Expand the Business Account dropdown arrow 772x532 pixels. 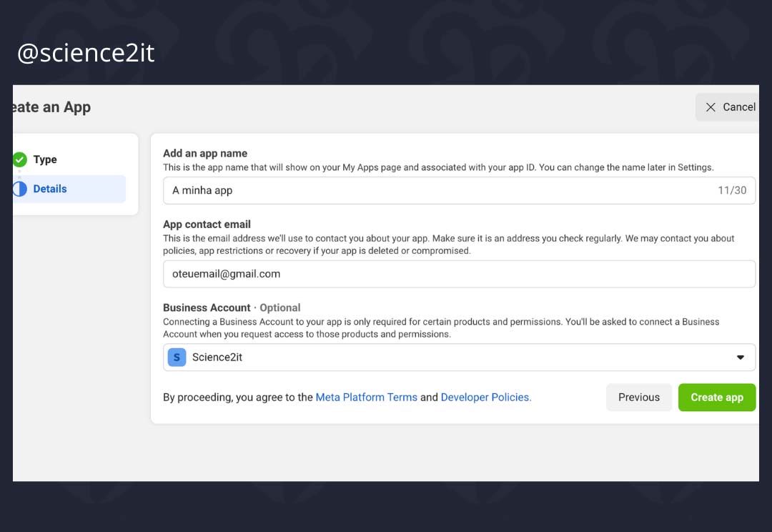[x=741, y=358]
